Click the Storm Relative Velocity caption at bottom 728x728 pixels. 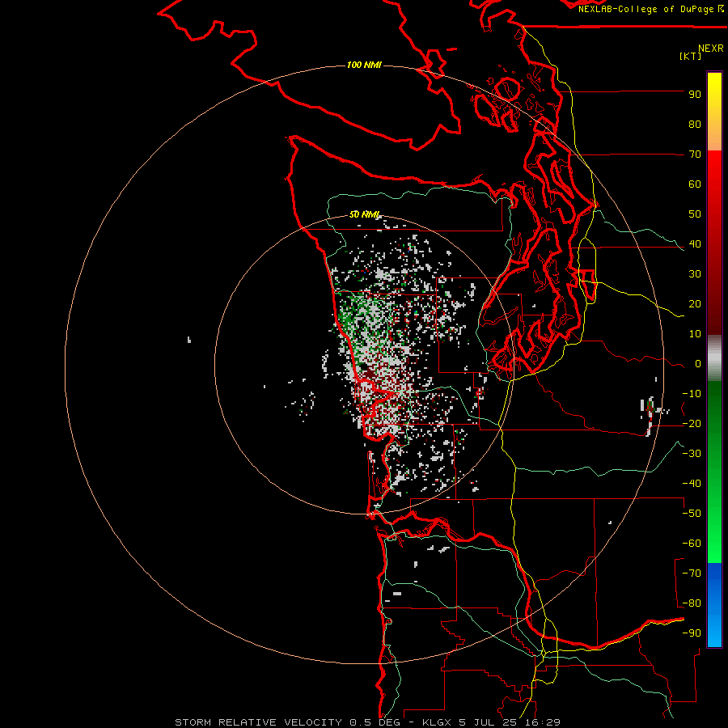pos(368,722)
